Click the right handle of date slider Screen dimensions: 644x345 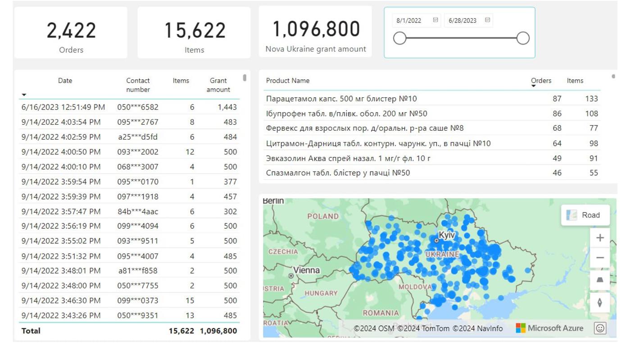(523, 38)
